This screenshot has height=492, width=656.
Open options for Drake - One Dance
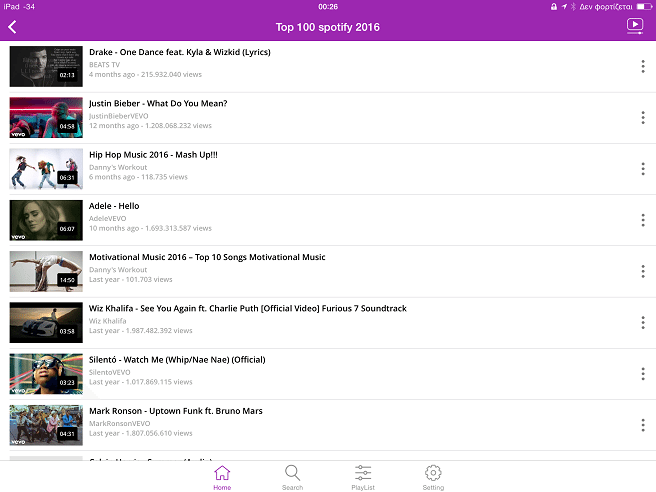(643, 67)
